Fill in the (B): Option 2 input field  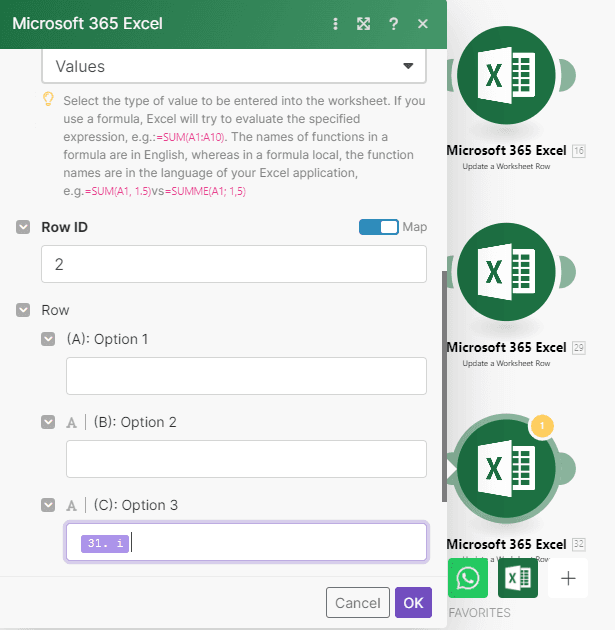click(246, 459)
